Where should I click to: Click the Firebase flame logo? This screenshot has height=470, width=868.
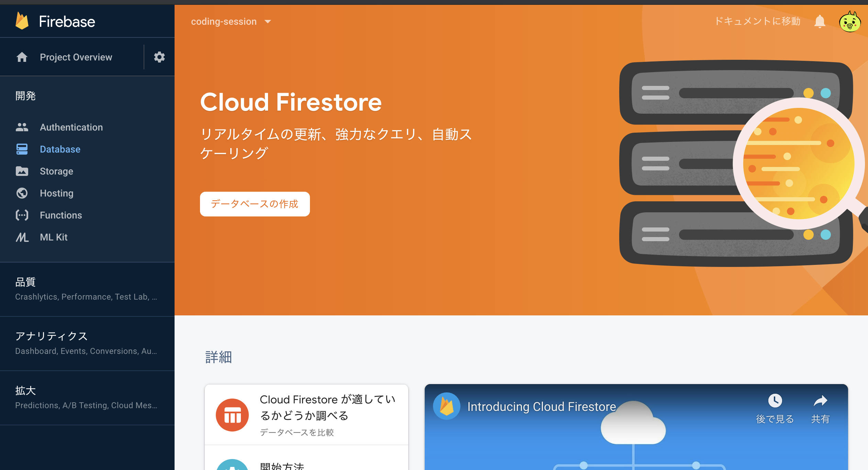(22, 21)
